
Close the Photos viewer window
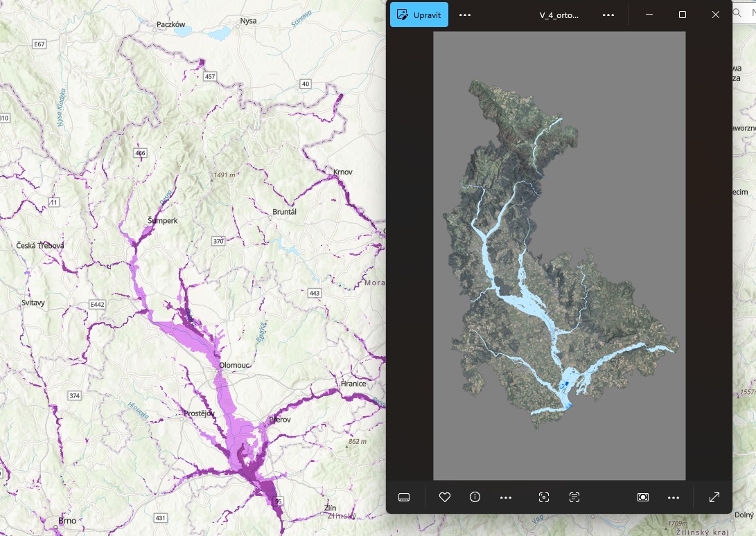pos(716,15)
